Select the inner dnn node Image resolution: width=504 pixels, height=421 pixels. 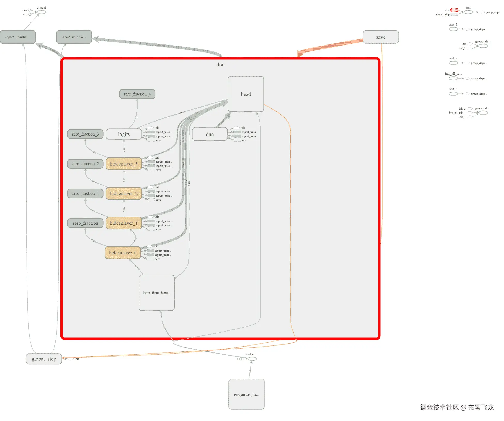coord(210,134)
